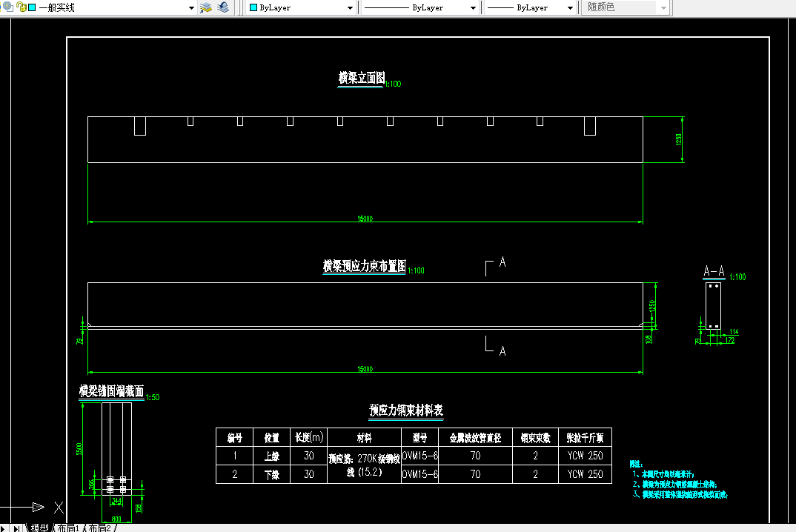Switch to the 布局1 layout tab
The image size is (796, 532).
pyautogui.click(x=68, y=528)
